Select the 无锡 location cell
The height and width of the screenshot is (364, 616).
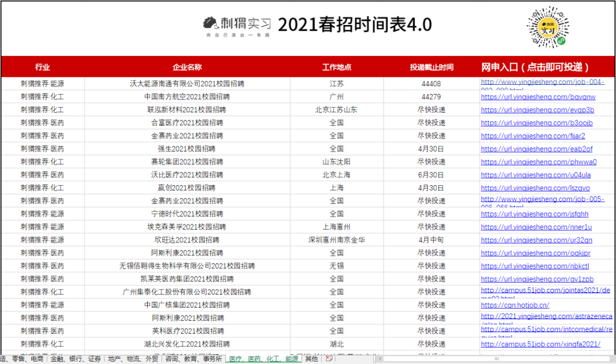(337, 266)
